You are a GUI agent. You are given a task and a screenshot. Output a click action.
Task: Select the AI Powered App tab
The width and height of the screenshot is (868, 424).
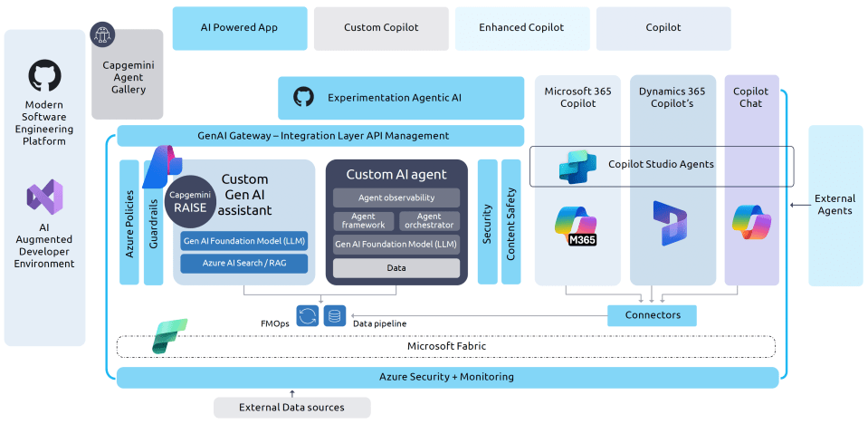click(x=239, y=28)
